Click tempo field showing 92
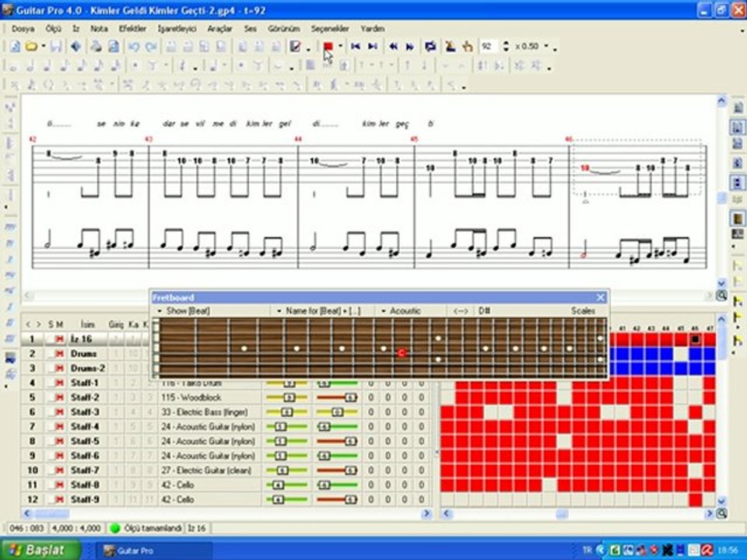Screen dimensions: 747x560 [x=489, y=46]
